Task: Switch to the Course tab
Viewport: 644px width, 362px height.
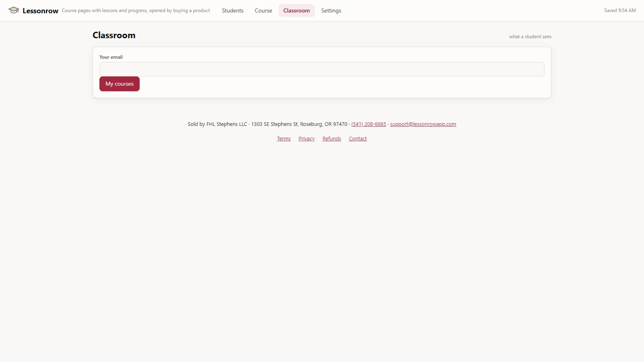Action: (x=263, y=10)
